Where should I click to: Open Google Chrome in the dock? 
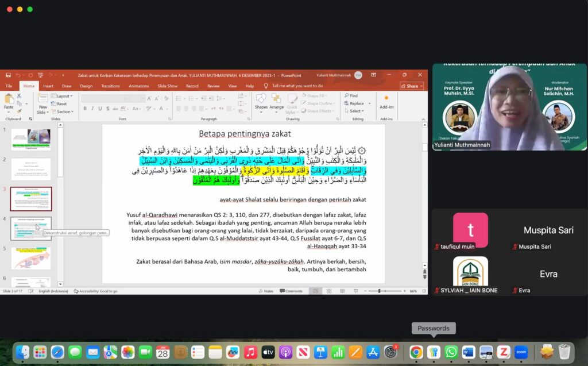tap(416, 352)
